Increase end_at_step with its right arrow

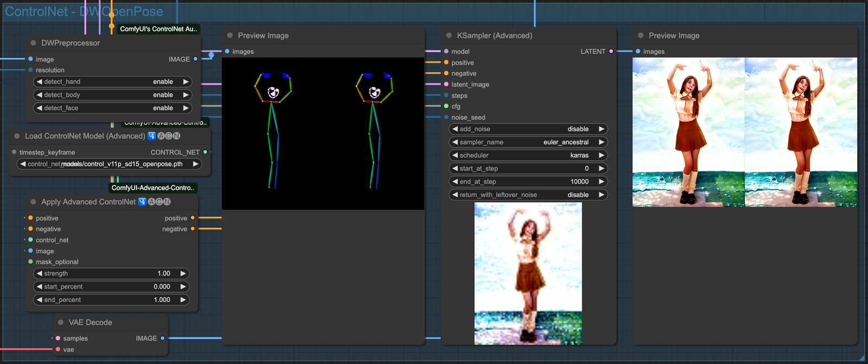[601, 182]
